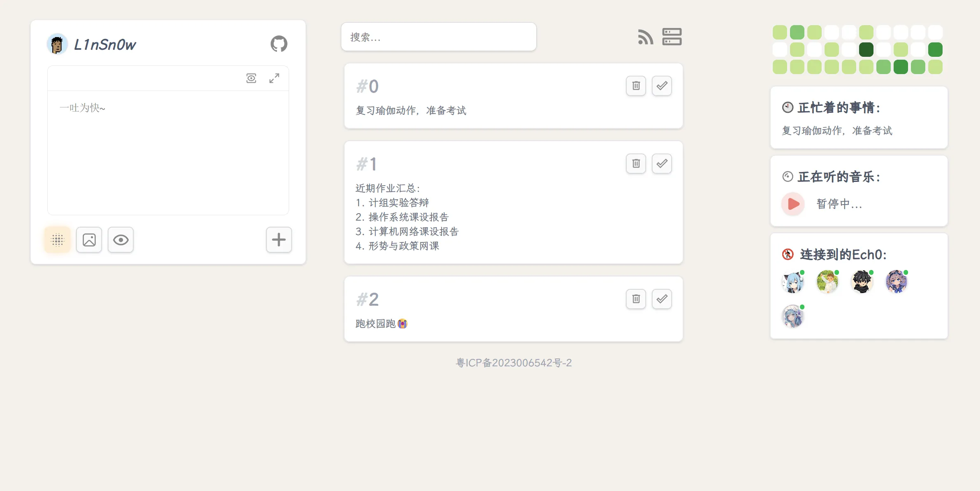Image resolution: width=980 pixels, height=491 pixels.
Task: Click the dotted grid mode button
Action: pyautogui.click(x=58, y=240)
